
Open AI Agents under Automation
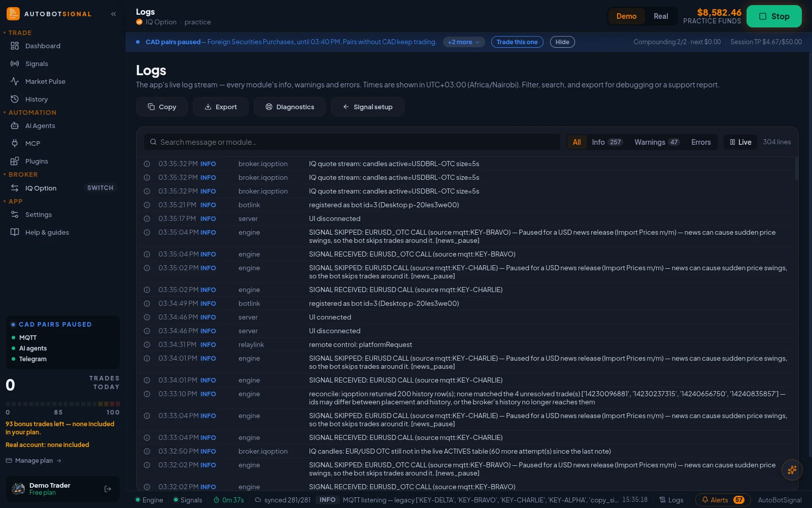click(63, 125)
